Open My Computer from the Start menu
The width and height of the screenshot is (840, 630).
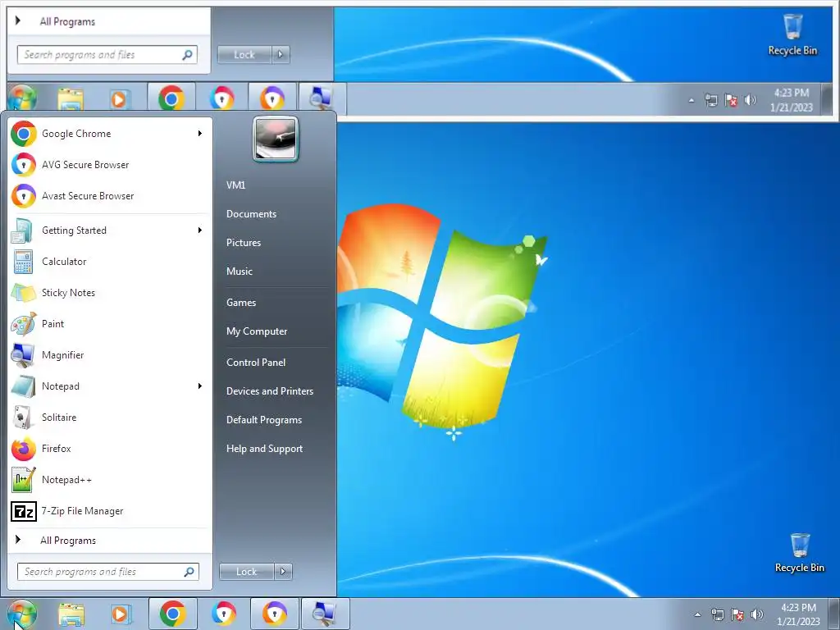coord(257,331)
